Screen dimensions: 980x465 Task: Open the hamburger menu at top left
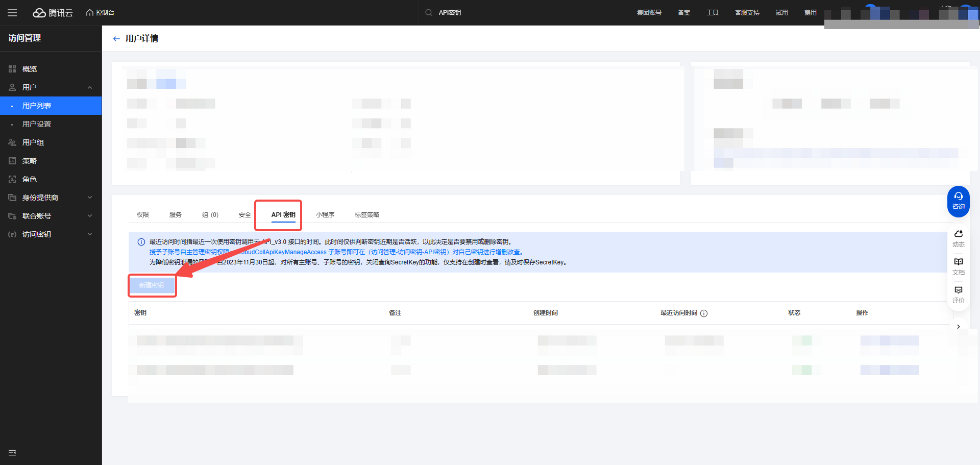coord(12,13)
